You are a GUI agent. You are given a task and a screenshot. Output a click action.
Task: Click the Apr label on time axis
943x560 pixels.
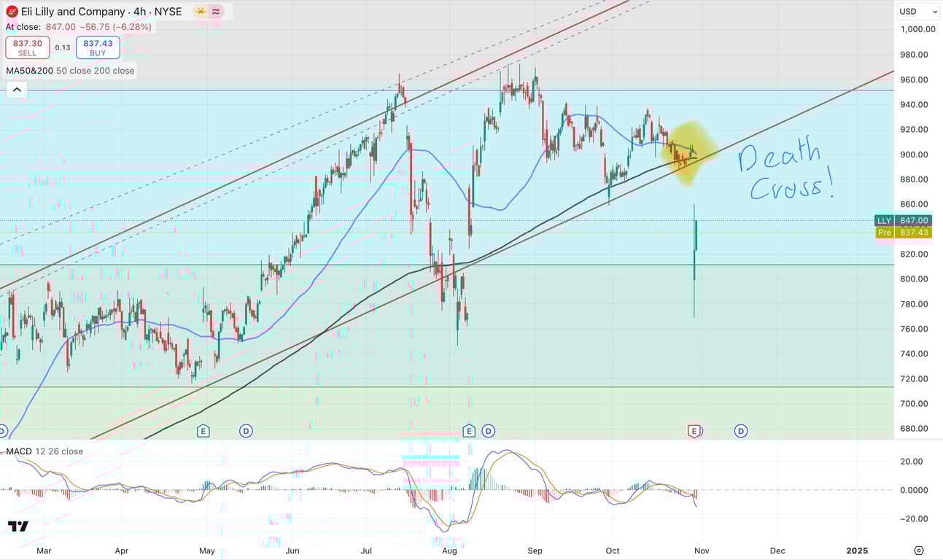click(x=122, y=551)
